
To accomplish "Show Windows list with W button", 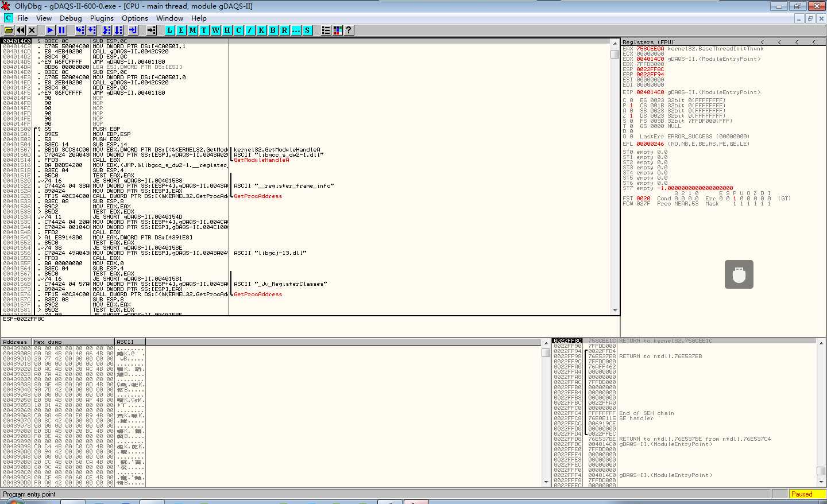I will [x=216, y=30].
